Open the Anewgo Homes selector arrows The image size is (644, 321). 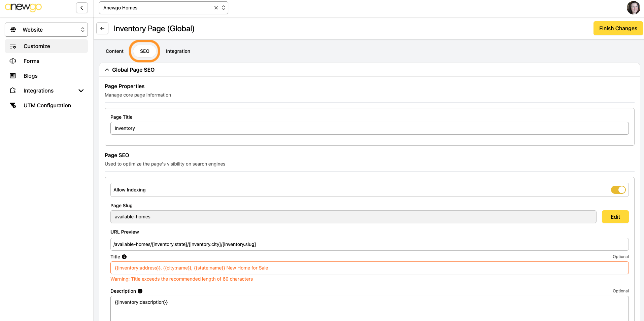[224, 8]
